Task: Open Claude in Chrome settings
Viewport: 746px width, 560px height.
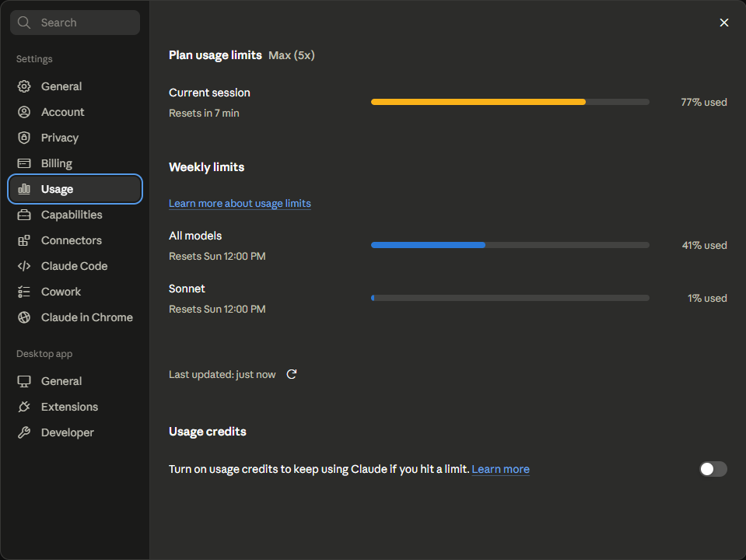Action: tap(86, 317)
